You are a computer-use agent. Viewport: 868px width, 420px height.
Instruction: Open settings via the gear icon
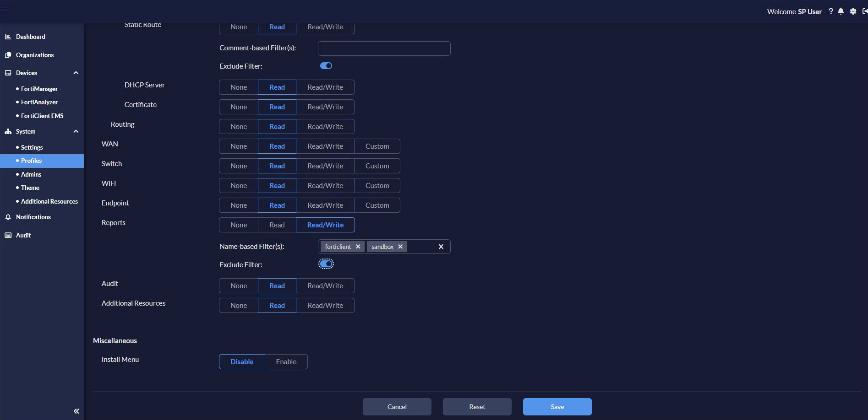[853, 11]
